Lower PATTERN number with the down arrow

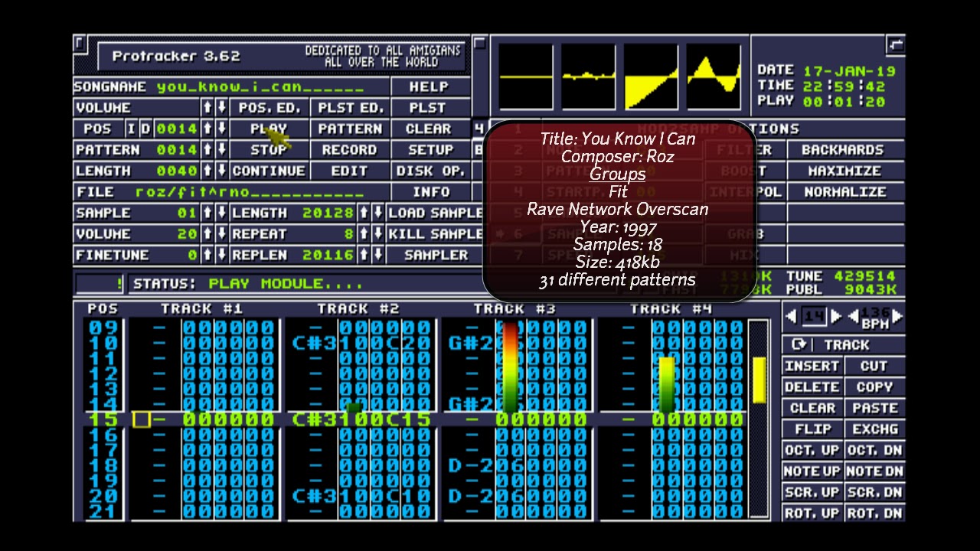[221, 150]
